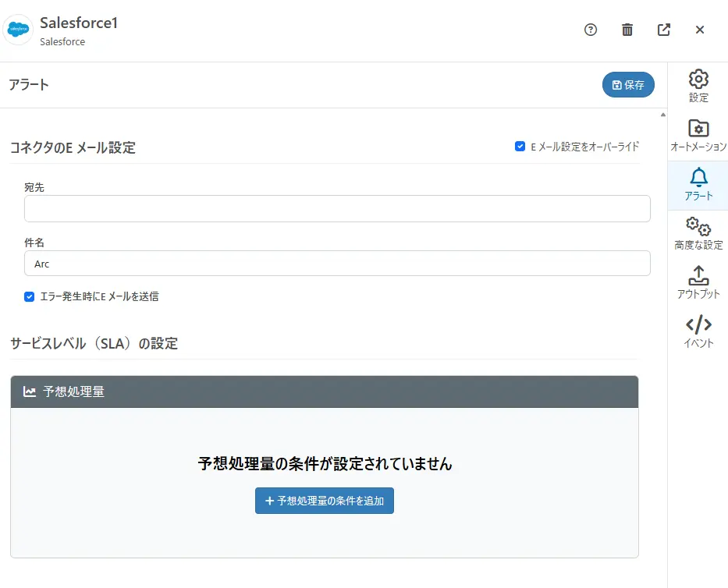Close the Salesforce1 panel
728x588 pixels.
(x=700, y=30)
